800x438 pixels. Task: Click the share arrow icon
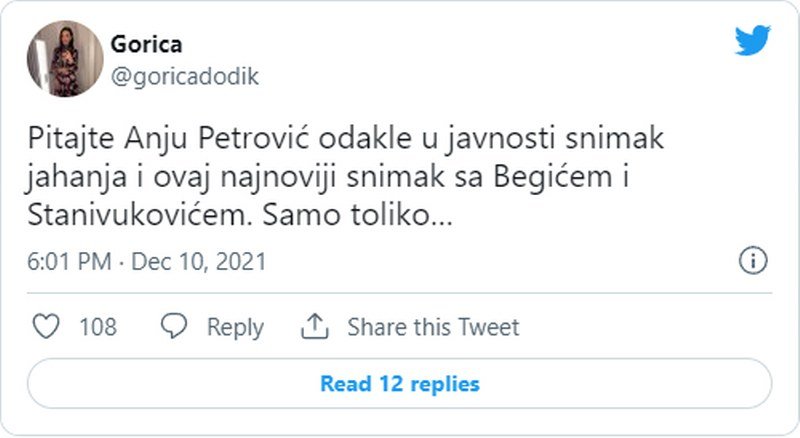[315, 327]
